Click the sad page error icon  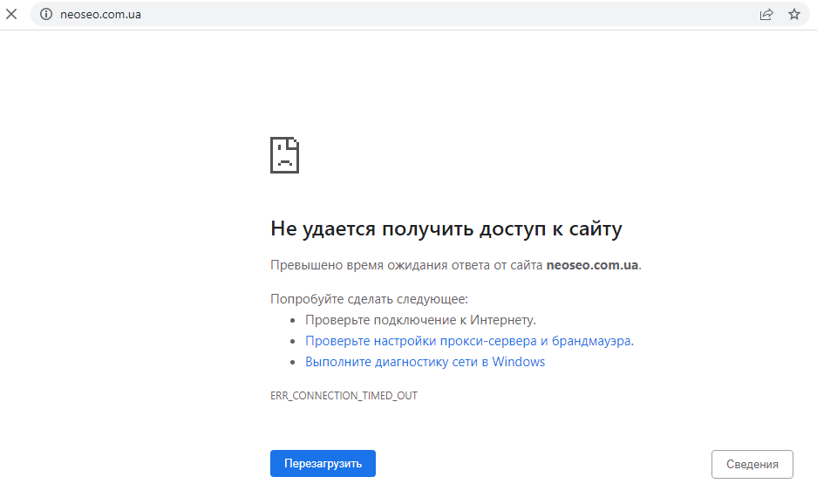284,155
